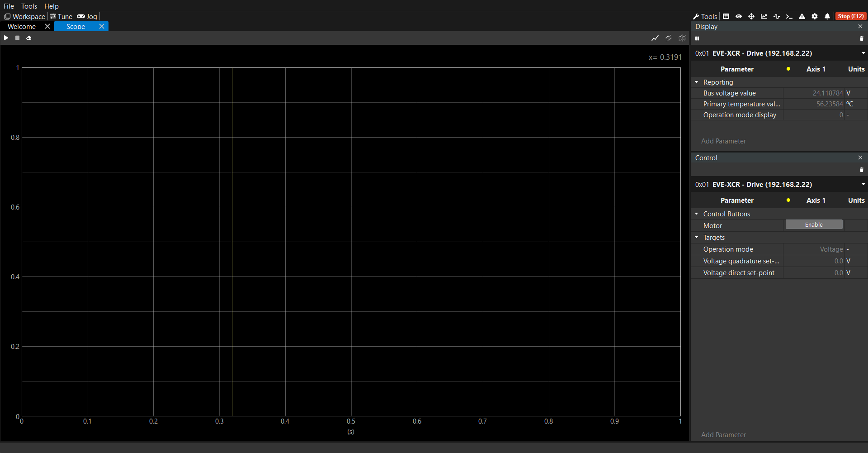Open the warnings triangle icon
868x453 pixels.
[802, 16]
